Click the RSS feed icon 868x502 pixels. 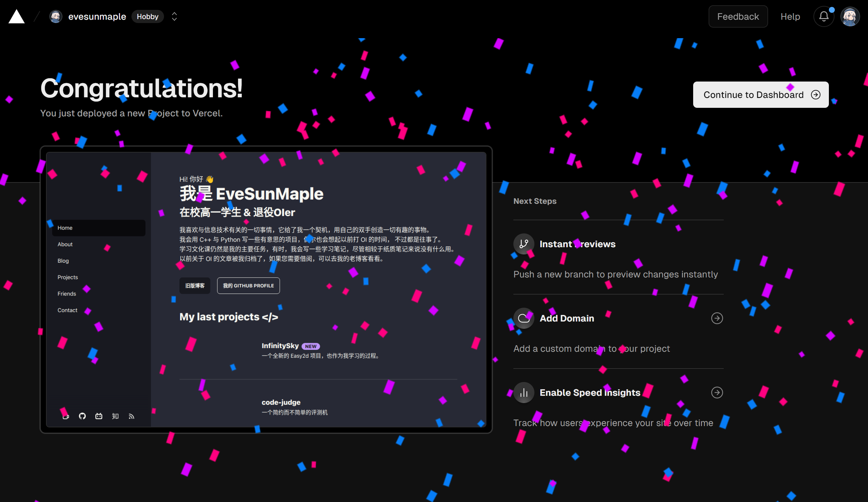tap(131, 416)
